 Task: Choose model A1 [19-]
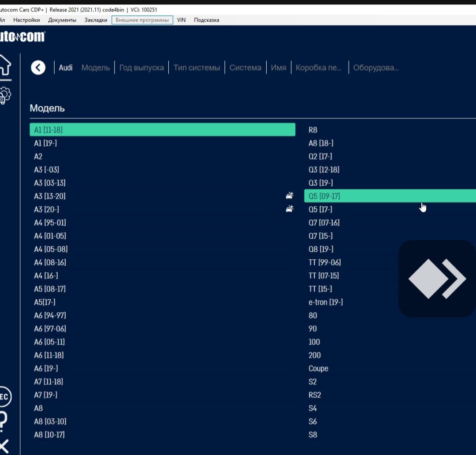162,143
